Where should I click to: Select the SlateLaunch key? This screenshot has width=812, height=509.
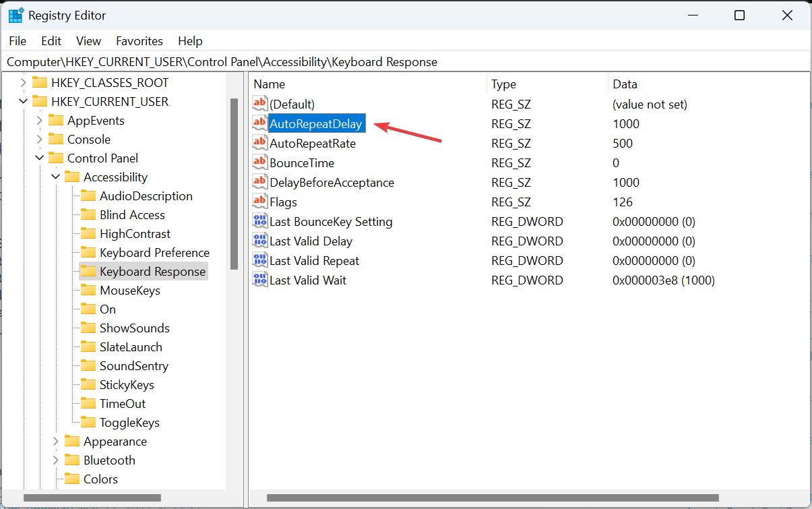[131, 347]
